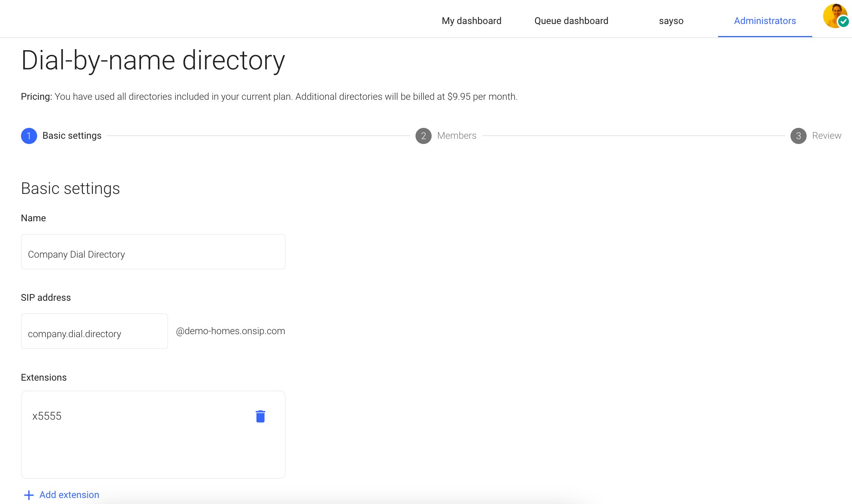Click the step 1 circle icon

pos(29,136)
